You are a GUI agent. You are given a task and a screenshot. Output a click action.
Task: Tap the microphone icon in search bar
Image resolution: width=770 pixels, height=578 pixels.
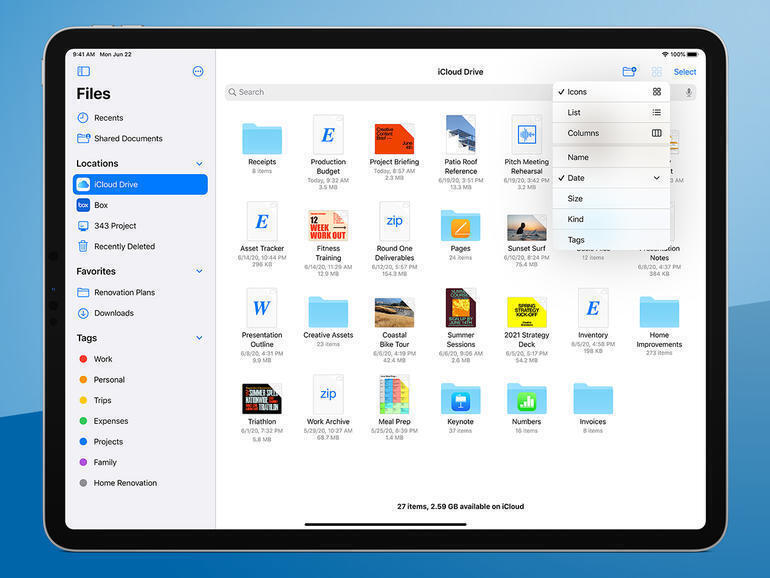(x=688, y=92)
